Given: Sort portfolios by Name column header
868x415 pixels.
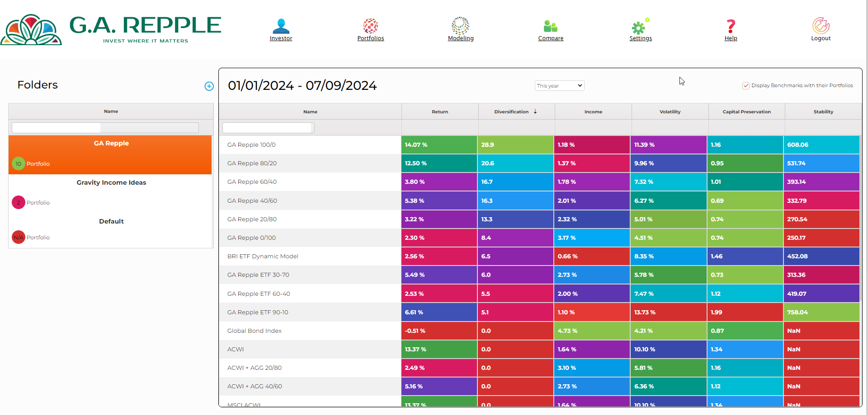Looking at the screenshot, I should [x=310, y=112].
